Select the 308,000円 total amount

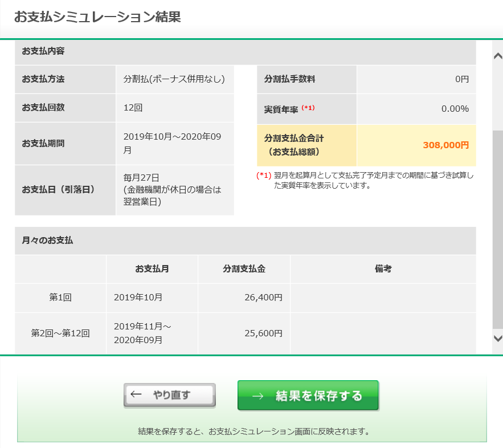click(445, 145)
